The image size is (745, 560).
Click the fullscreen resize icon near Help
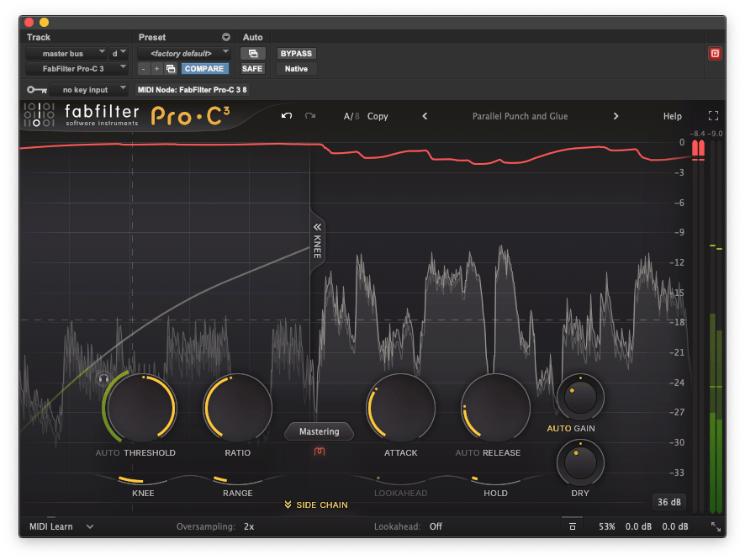(714, 115)
